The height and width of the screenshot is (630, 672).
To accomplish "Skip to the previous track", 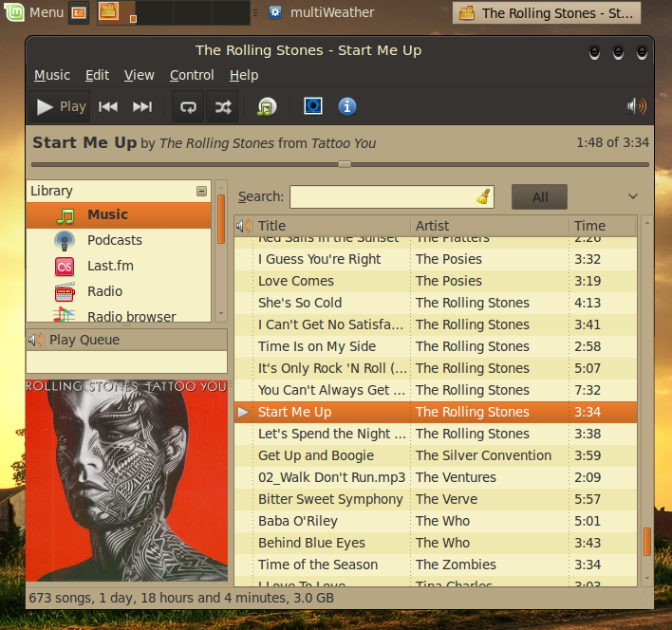I will point(108,106).
